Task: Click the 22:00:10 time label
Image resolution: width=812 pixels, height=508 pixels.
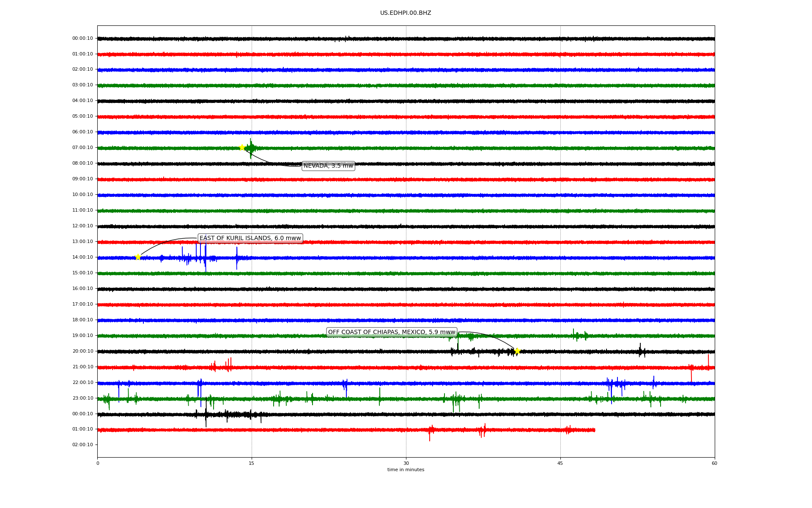Action: [x=82, y=383]
